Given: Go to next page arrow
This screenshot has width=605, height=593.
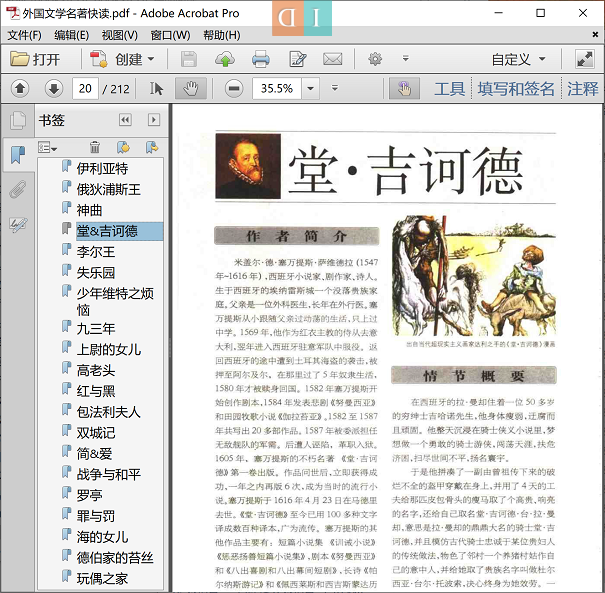Looking at the screenshot, I should (x=54, y=88).
